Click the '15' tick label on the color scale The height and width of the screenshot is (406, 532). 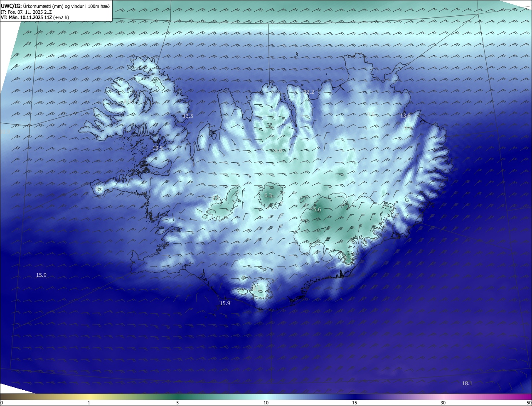click(355, 403)
